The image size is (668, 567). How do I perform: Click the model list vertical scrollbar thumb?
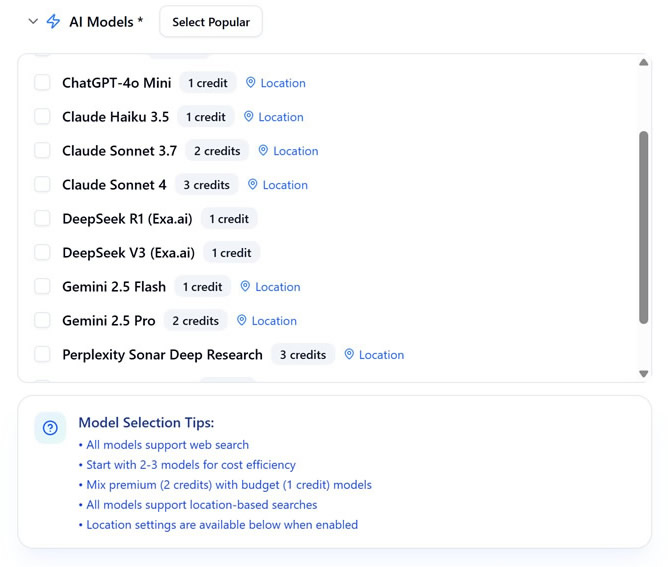point(643,227)
